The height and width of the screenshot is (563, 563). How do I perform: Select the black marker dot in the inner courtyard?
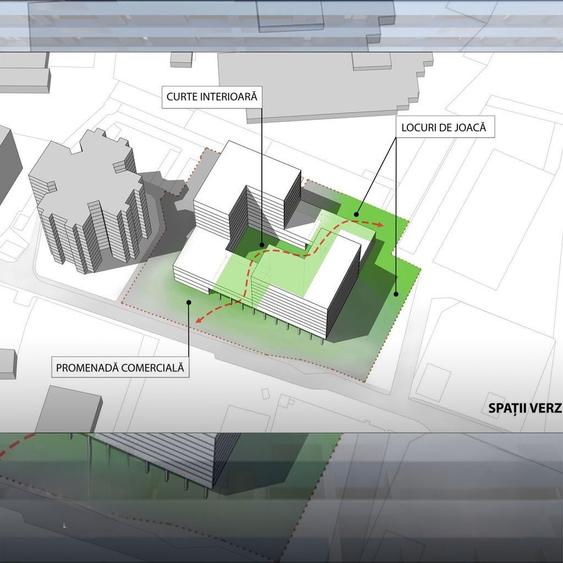262,245
